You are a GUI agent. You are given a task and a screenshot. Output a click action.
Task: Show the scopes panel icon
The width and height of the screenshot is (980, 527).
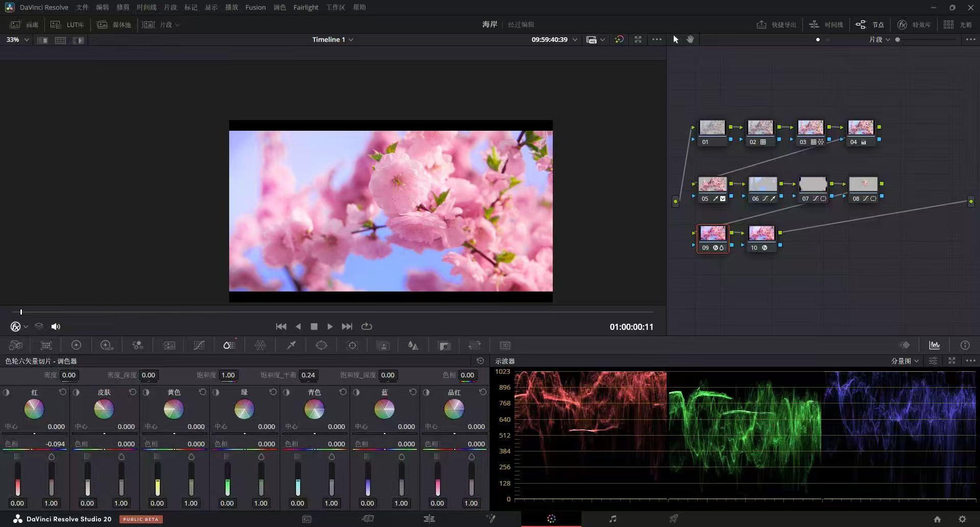935,346
